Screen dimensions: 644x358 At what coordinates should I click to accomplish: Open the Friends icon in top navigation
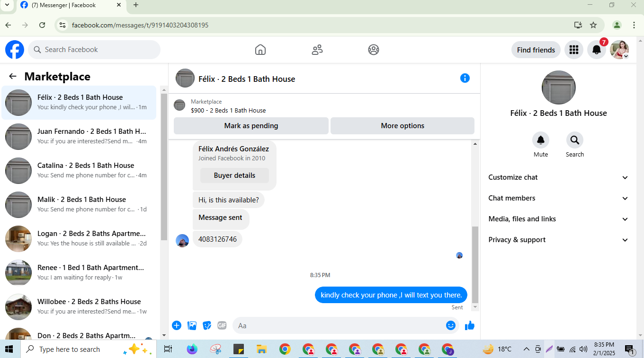(x=317, y=50)
